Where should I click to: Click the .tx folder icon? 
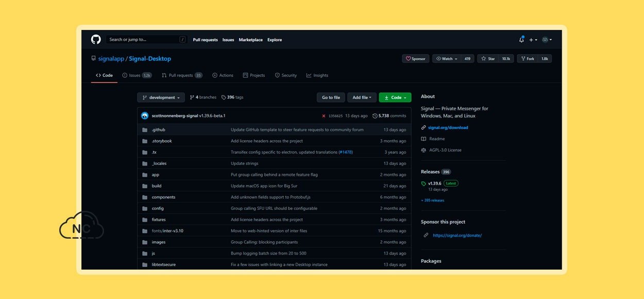pos(145,152)
